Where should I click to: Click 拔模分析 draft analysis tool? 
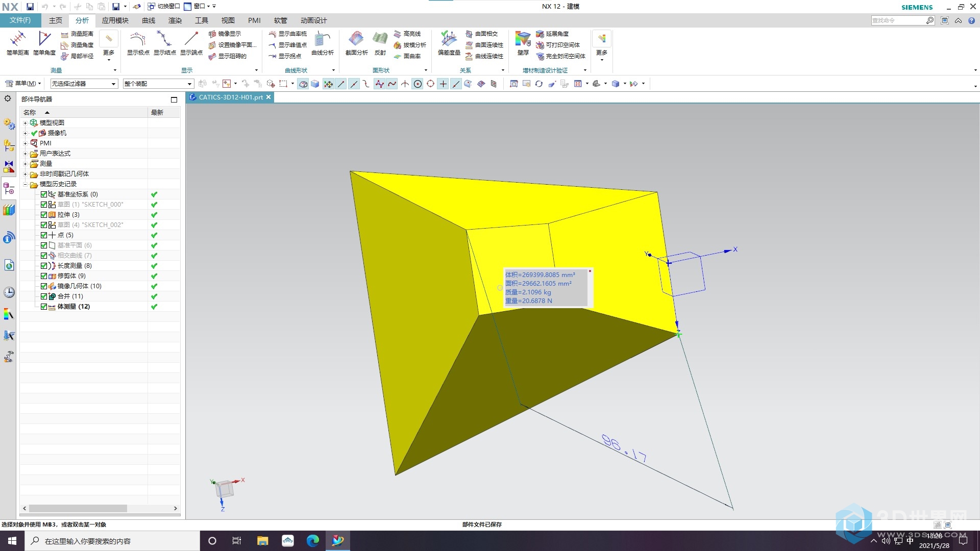[x=410, y=45]
